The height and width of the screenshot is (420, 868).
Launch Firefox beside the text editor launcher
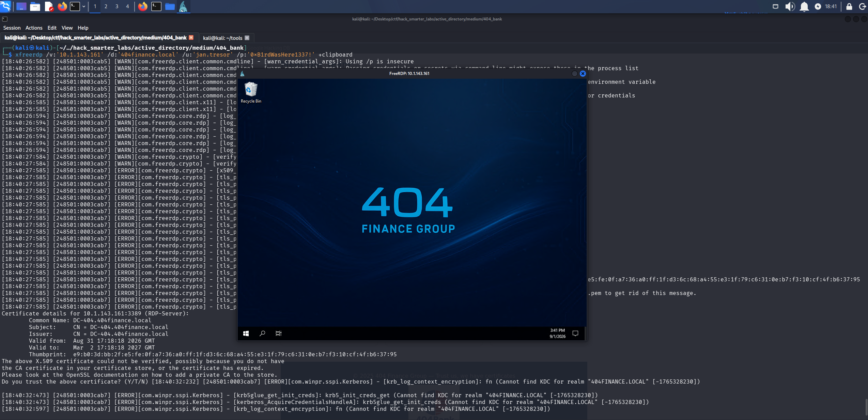(62, 6)
